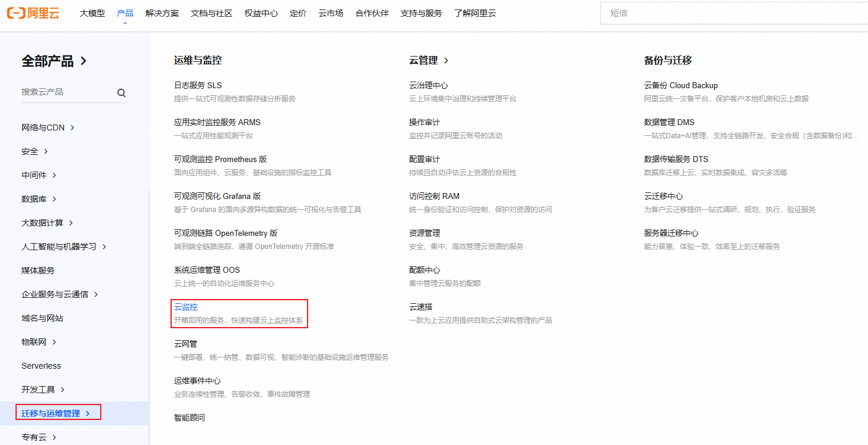Open 日志服务 SLS product link

point(198,85)
